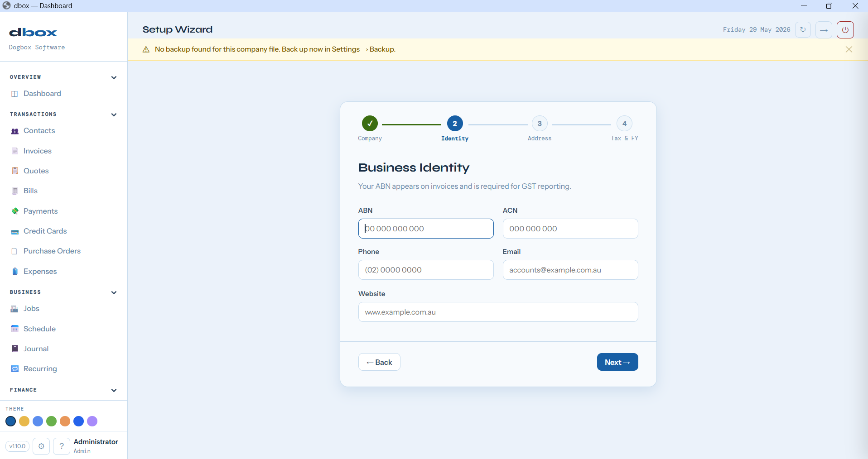
Task: Select the orange theme swatch
Action: (x=65, y=421)
